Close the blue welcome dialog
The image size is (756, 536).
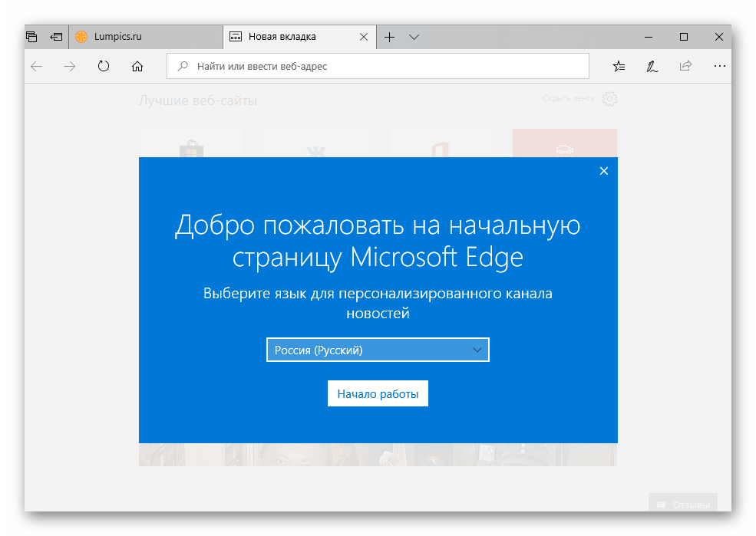tap(603, 171)
